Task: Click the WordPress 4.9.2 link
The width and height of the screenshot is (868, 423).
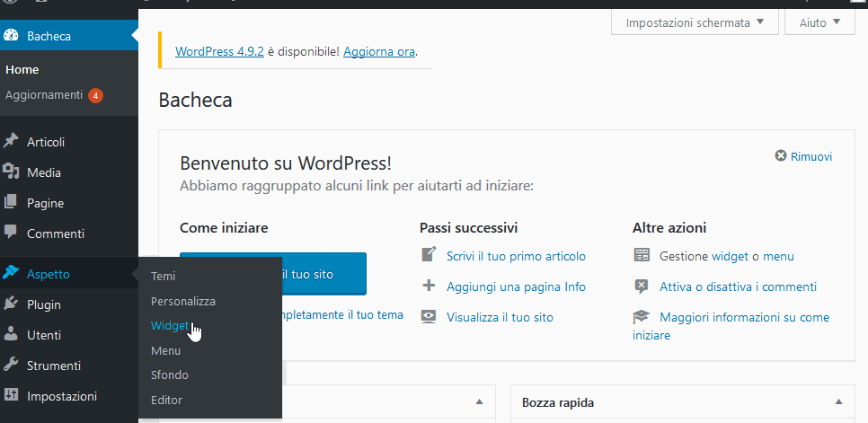Action: pyautogui.click(x=219, y=51)
